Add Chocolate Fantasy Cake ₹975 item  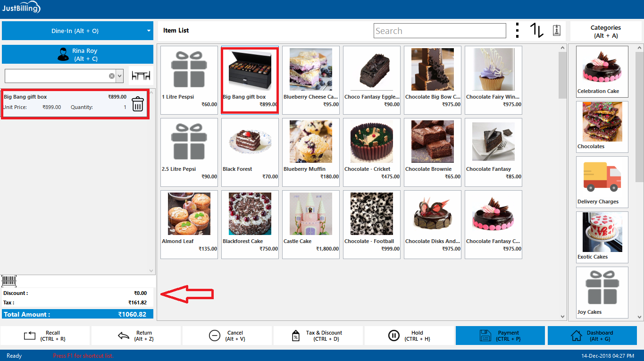(x=493, y=225)
